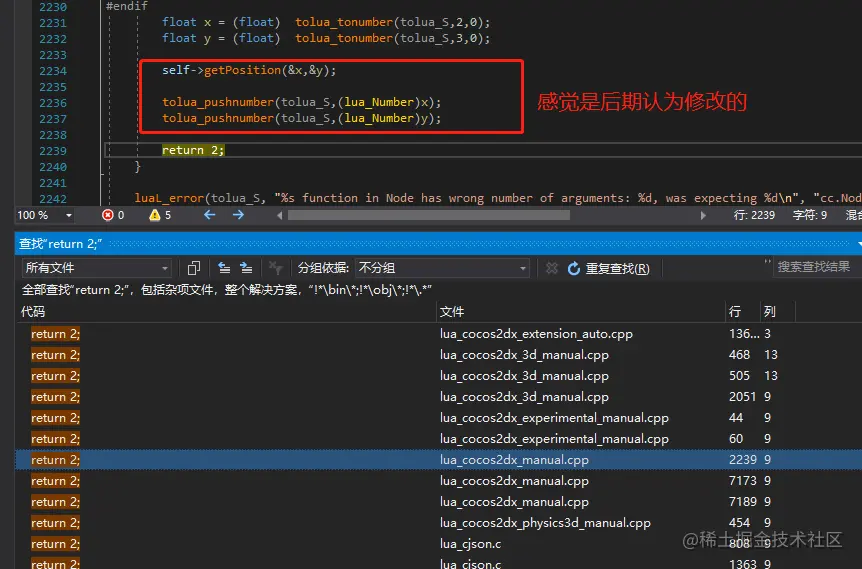This screenshot has width=862, height=569.
Task: Click the editor horizontal scrollbar thumb
Action: click(429, 216)
